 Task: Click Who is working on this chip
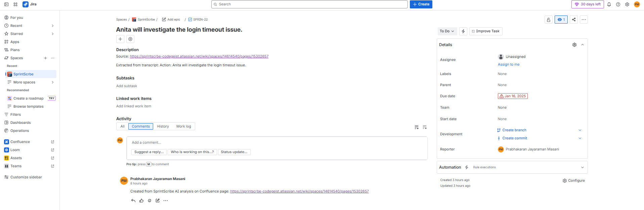[192, 152]
